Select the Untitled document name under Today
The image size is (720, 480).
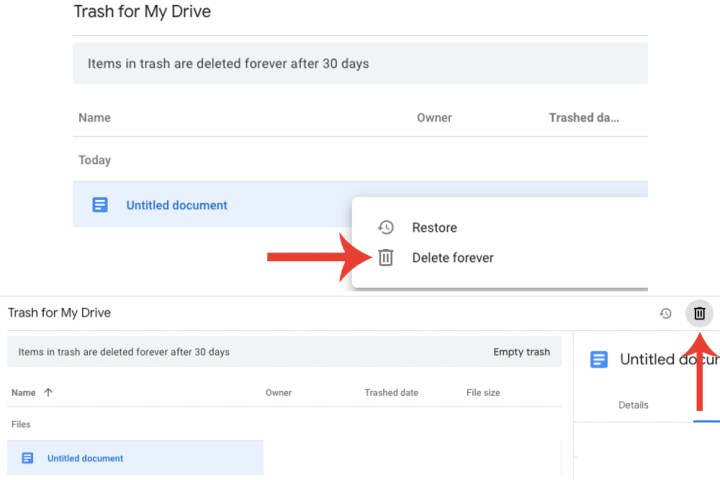pos(177,205)
